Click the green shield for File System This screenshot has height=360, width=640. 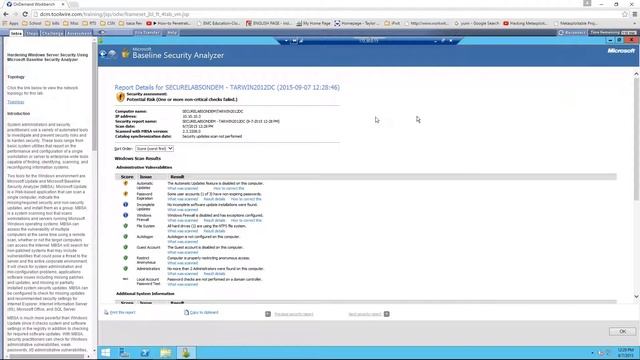(x=126, y=226)
